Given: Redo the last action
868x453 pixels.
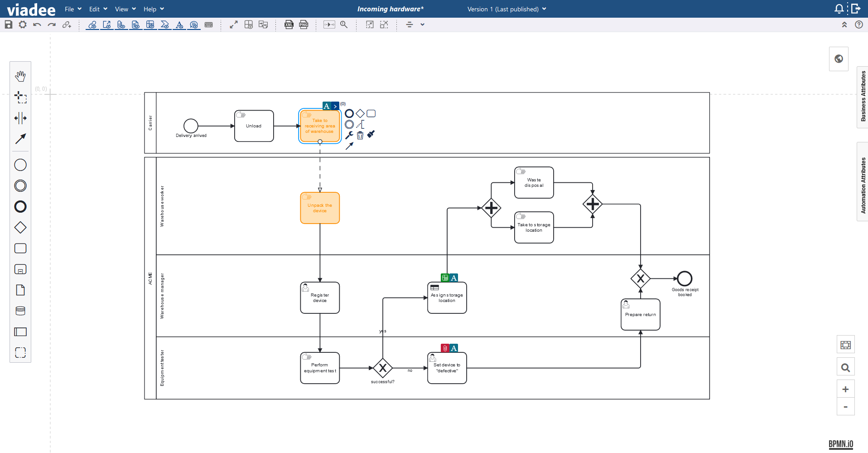Looking at the screenshot, I should click(x=52, y=24).
